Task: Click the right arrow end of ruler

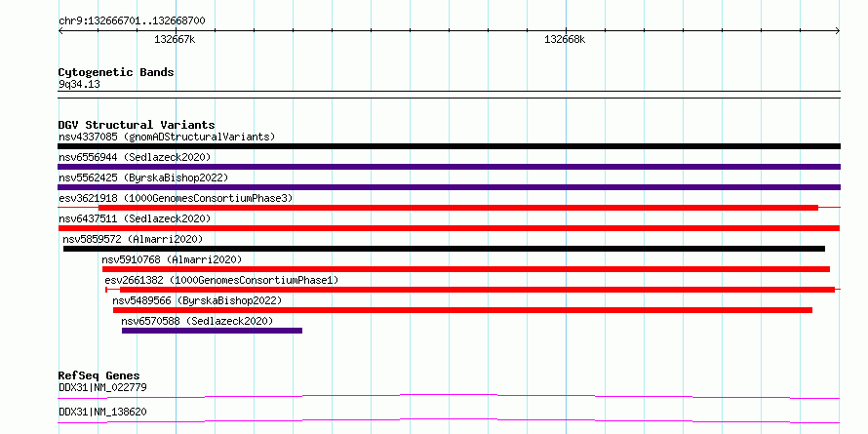Action: click(837, 31)
